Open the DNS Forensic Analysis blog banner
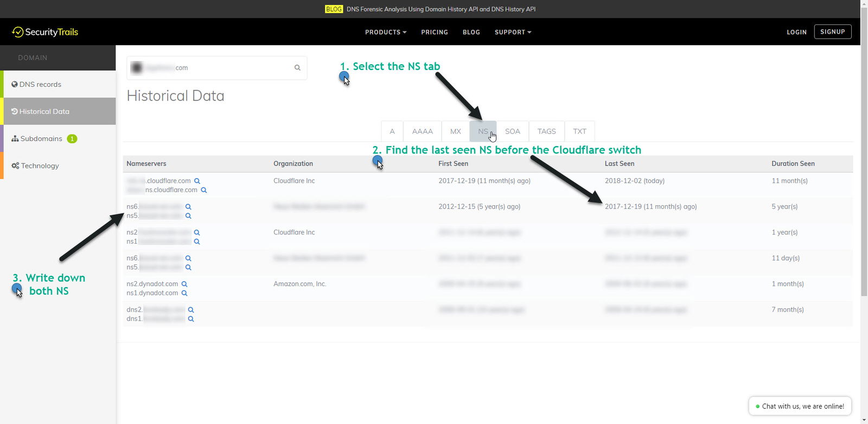The height and width of the screenshot is (424, 868). 441,9
